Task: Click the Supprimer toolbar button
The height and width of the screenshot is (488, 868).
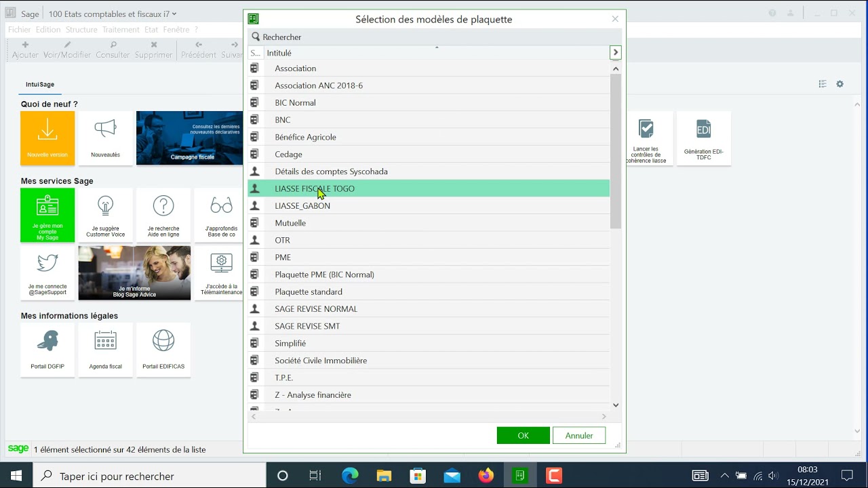Action: pyautogui.click(x=153, y=49)
